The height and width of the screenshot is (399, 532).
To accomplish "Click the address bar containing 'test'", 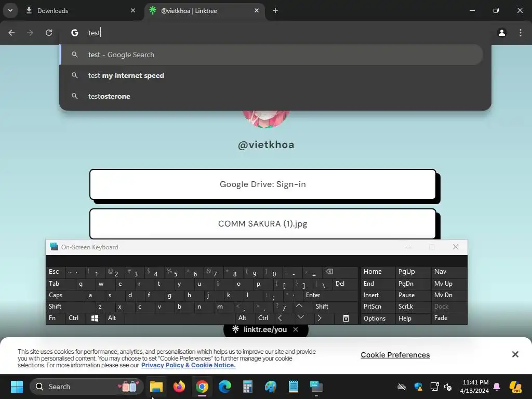I will point(275,33).
